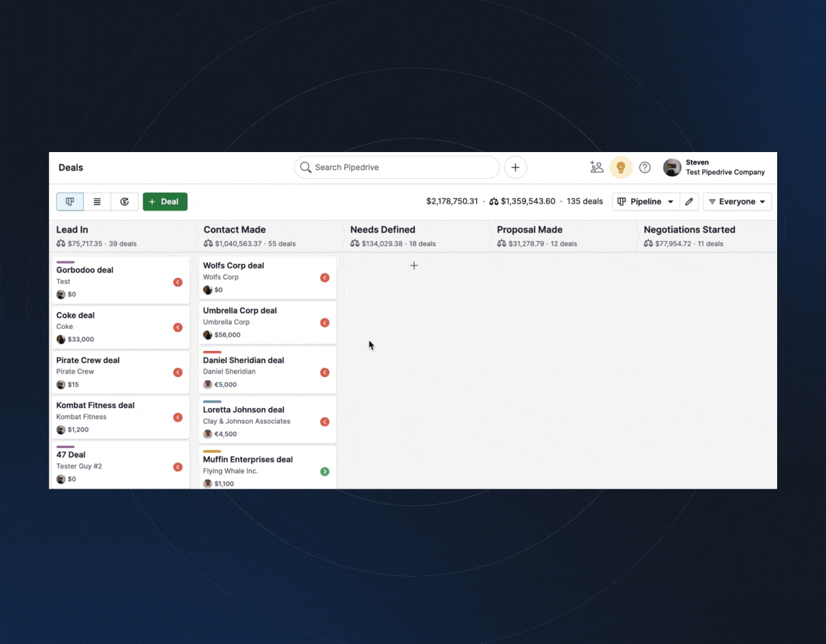Click inside the Search Pipedrive field
Screen dimensions: 826x644
[396, 167]
